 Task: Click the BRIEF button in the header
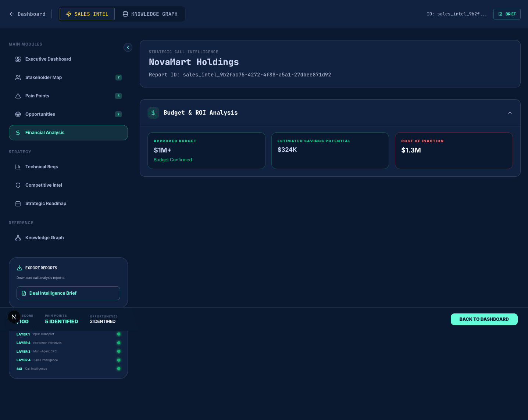pos(507,14)
